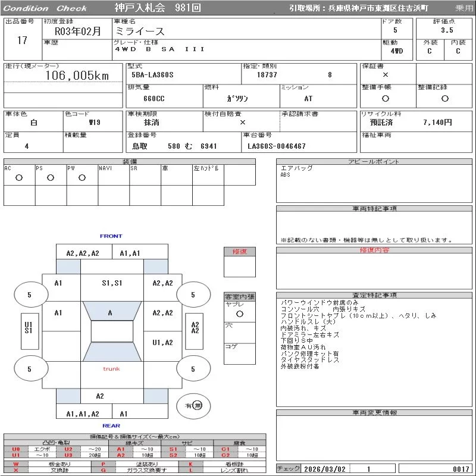476x476 pixels.
Task: Click the circle mark under 整備記録
Action: coord(444,98)
